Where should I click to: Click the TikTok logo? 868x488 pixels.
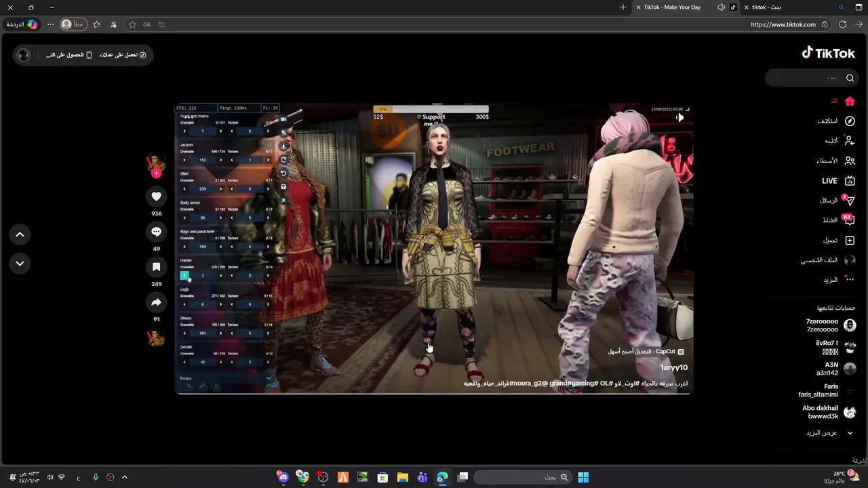pyautogui.click(x=828, y=53)
